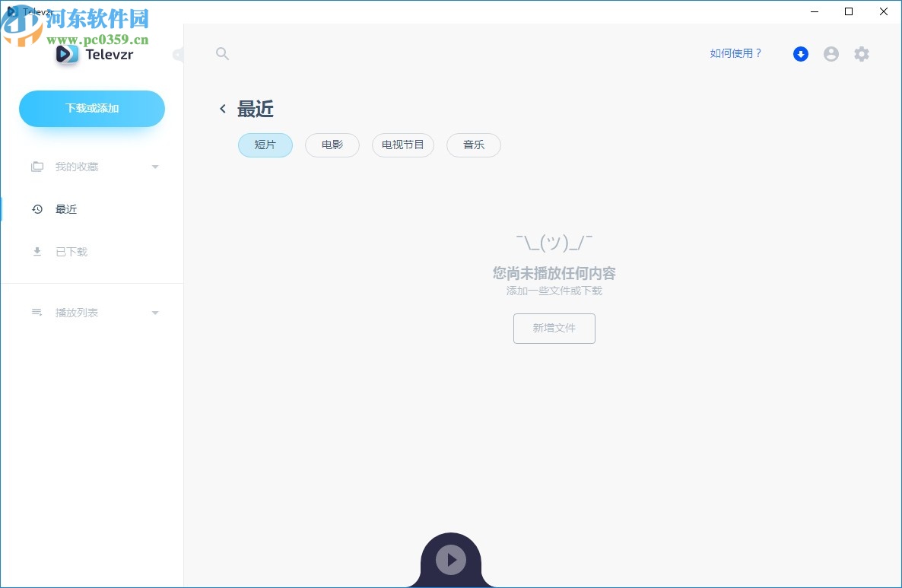This screenshot has width=902, height=588.
Task: Expand the 我的收藏 dropdown arrow
Action: pyautogui.click(x=155, y=167)
